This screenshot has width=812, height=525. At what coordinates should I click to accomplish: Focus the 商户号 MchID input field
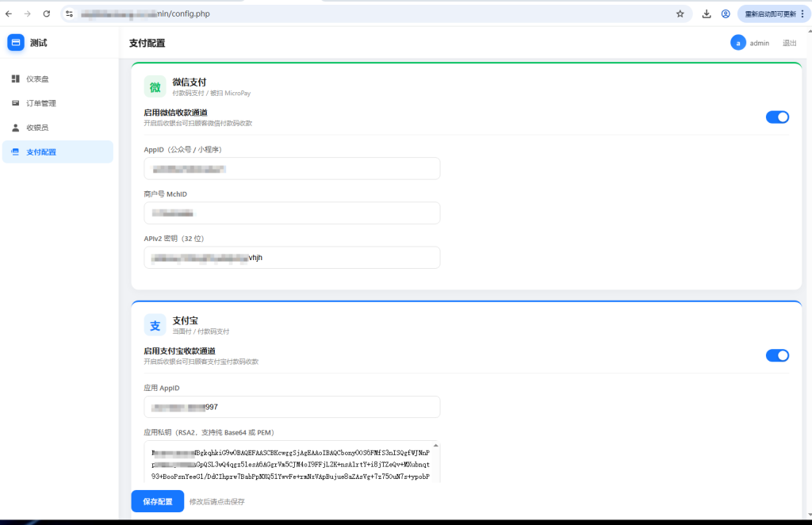pos(292,213)
